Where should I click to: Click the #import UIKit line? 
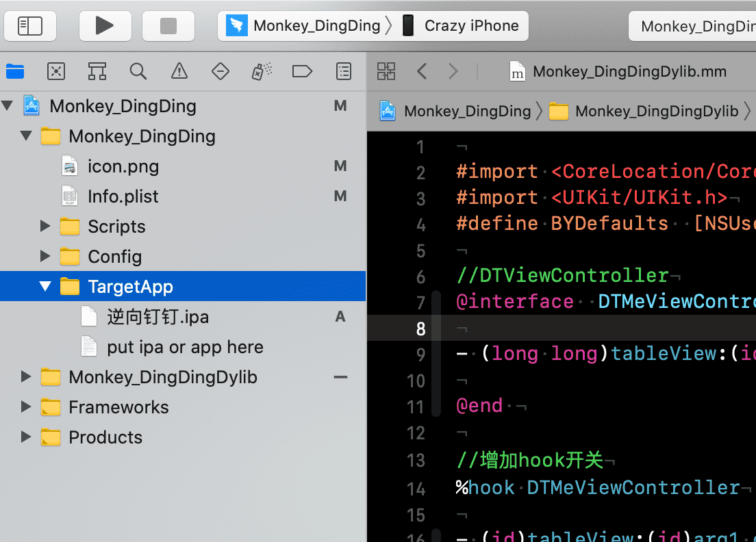click(x=592, y=198)
